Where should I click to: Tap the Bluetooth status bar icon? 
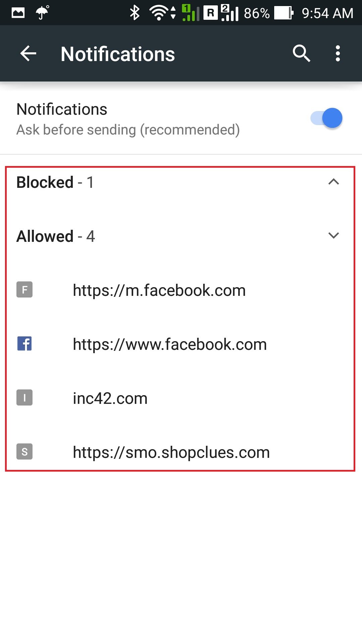pos(135,13)
